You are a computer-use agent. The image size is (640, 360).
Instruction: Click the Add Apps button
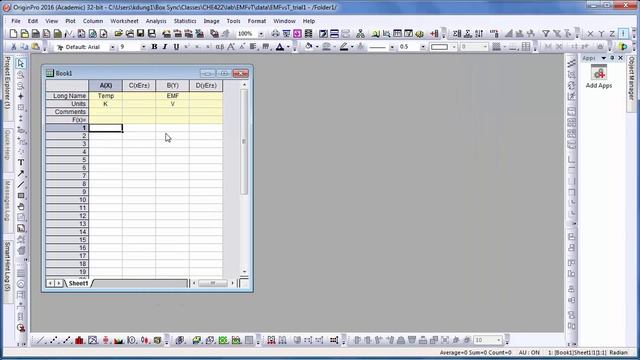pyautogui.click(x=599, y=77)
